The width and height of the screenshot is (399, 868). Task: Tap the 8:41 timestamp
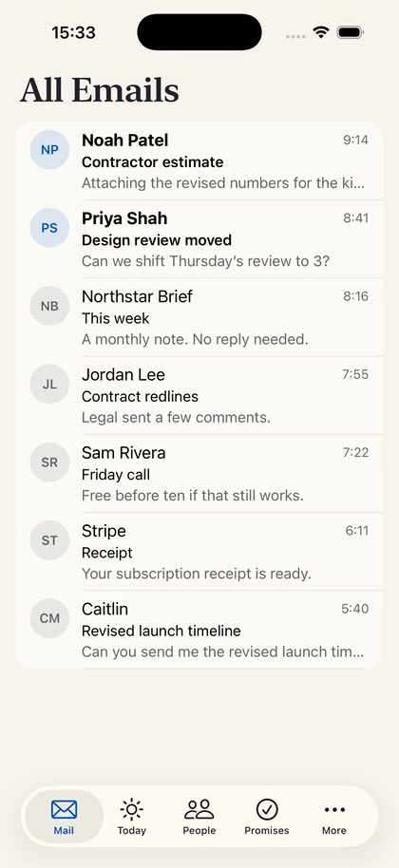356,218
